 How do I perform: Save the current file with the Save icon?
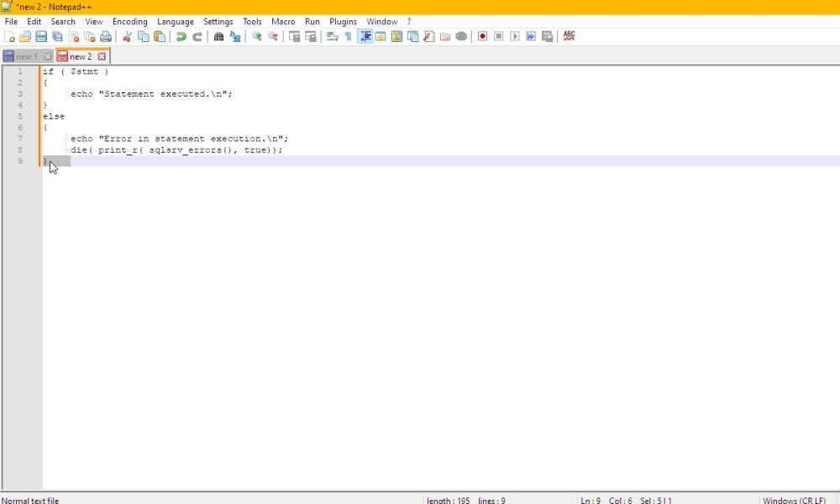(41, 36)
